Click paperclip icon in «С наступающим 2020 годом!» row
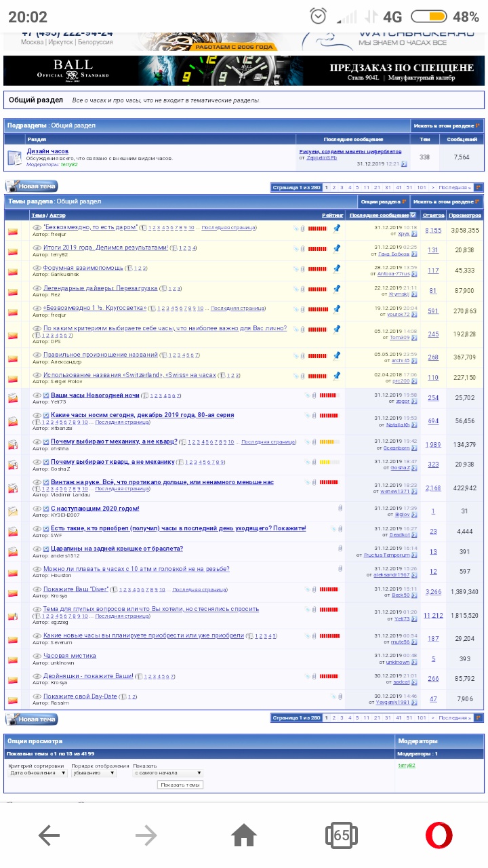The height and width of the screenshot is (868, 488). tap(340, 508)
